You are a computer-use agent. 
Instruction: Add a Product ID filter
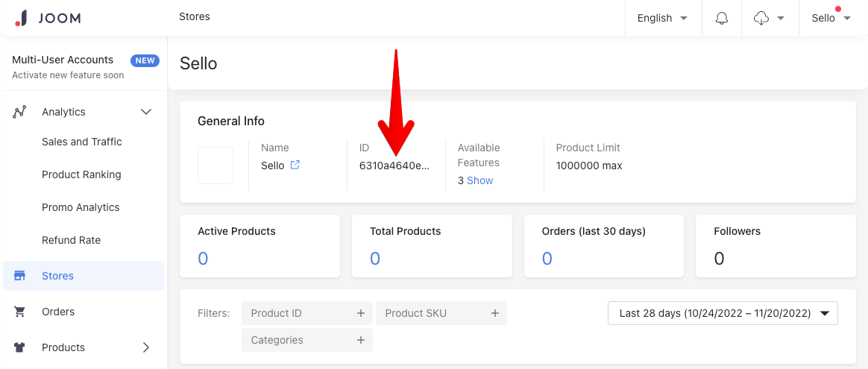308,313
